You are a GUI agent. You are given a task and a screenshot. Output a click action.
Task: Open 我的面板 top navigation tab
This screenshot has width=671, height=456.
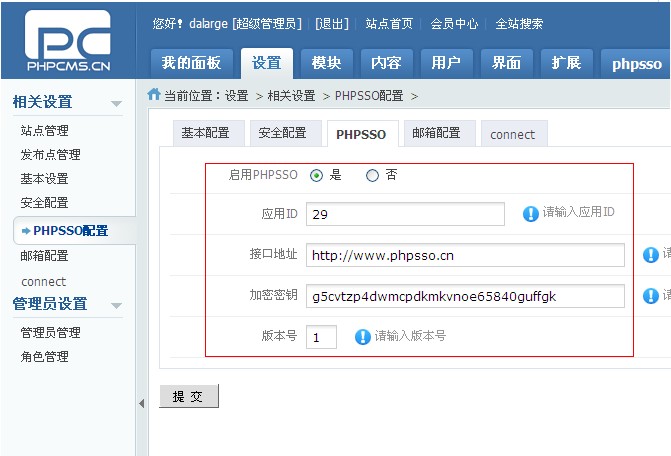pyautogui.click(x=192, y=63)
